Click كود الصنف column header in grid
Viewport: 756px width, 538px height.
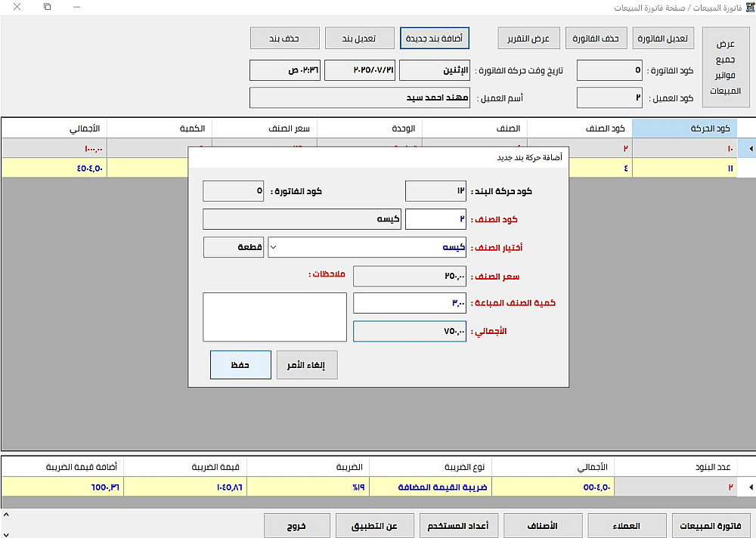pos(580,128)
